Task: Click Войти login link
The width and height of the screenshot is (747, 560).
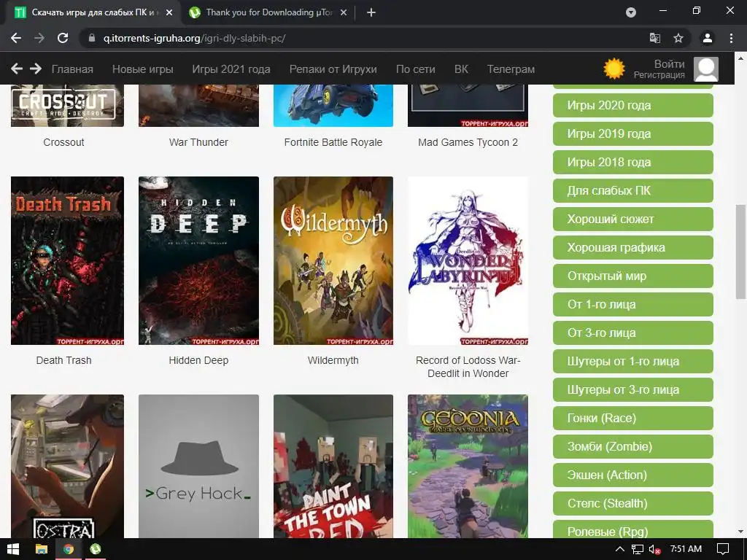Action: pyautogui.click(x=670, y=64)
